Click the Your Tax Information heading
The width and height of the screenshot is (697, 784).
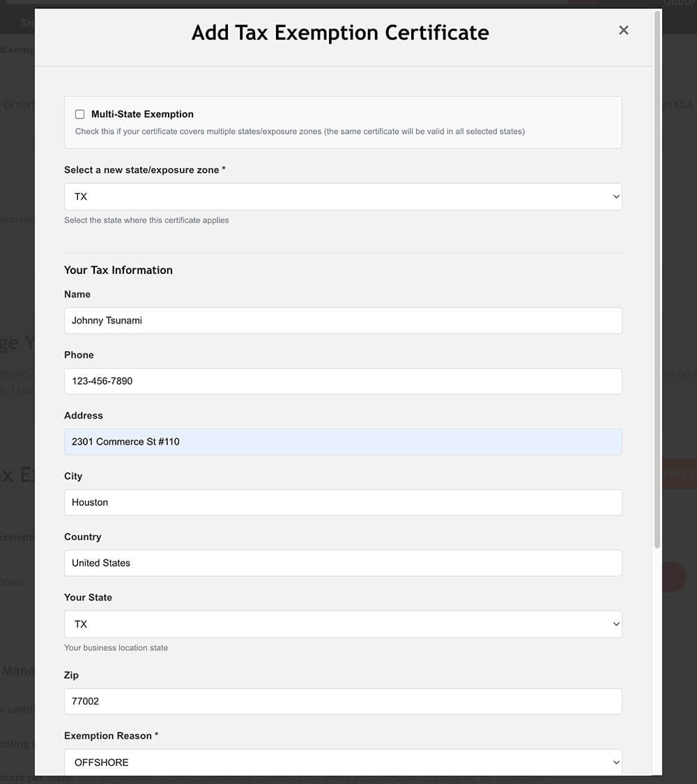118,270
